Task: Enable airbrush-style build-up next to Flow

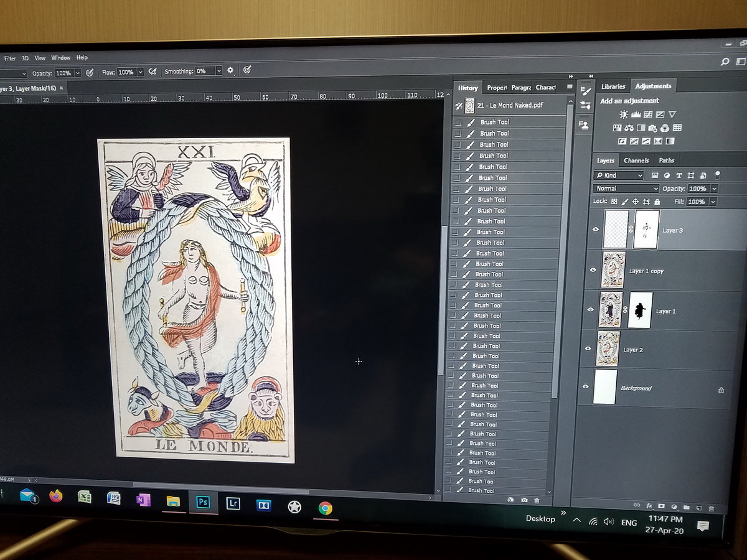Action: (x=153, y=72)
